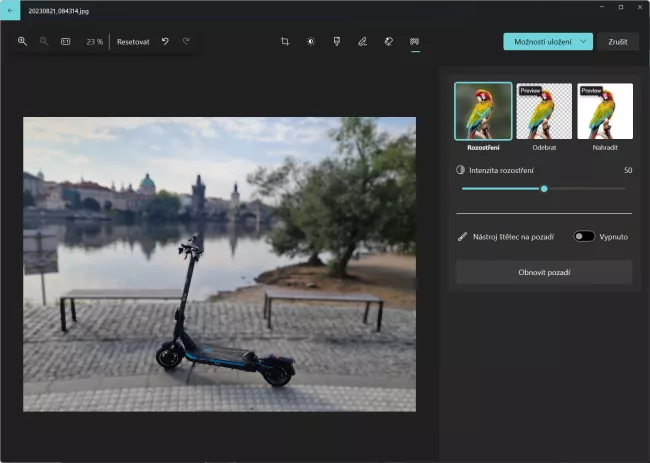
Task: Click the 'Zrušit' button
Action: point(617,42)
